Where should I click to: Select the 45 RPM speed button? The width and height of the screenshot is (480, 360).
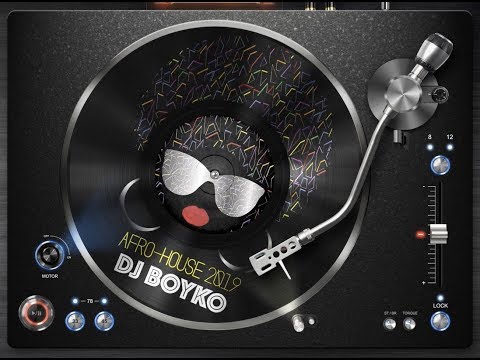(x=104, y=321)
